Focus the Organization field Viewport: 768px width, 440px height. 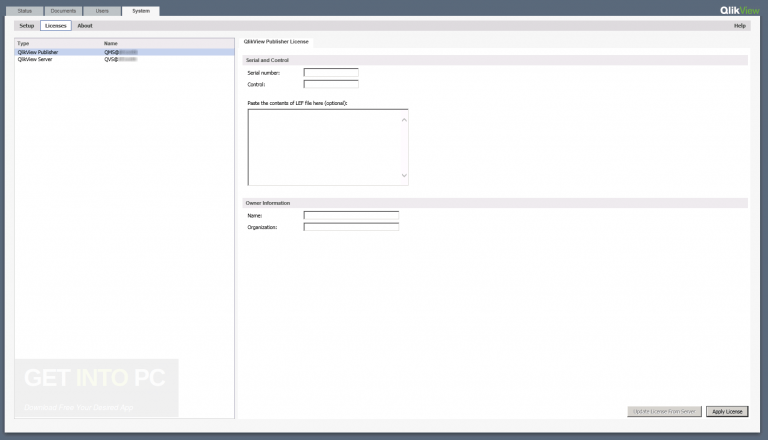click(351, 227)
